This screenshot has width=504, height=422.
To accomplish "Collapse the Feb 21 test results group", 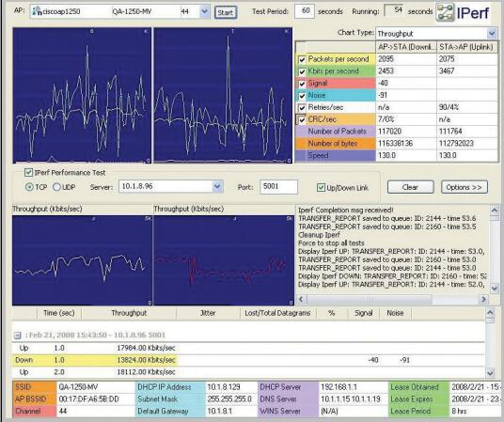I will tap(18, 336).
